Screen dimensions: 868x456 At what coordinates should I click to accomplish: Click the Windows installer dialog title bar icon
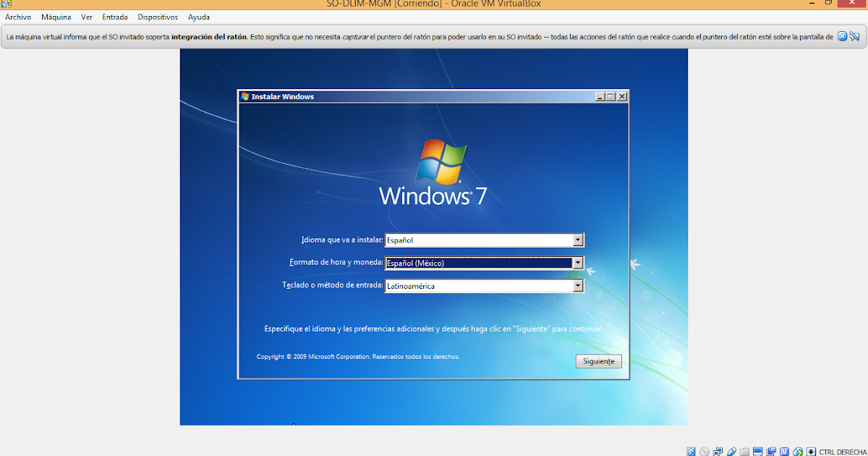[244, 96]
